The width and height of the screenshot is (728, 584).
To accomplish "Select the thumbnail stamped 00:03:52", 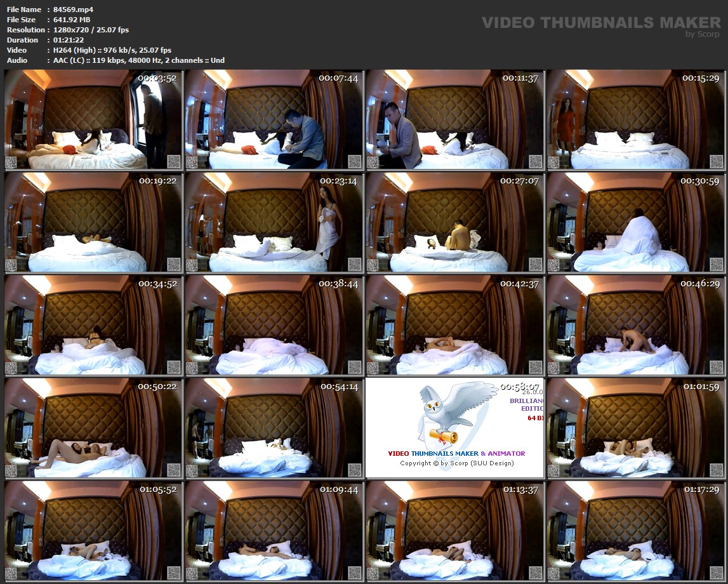I will point(93,119).
